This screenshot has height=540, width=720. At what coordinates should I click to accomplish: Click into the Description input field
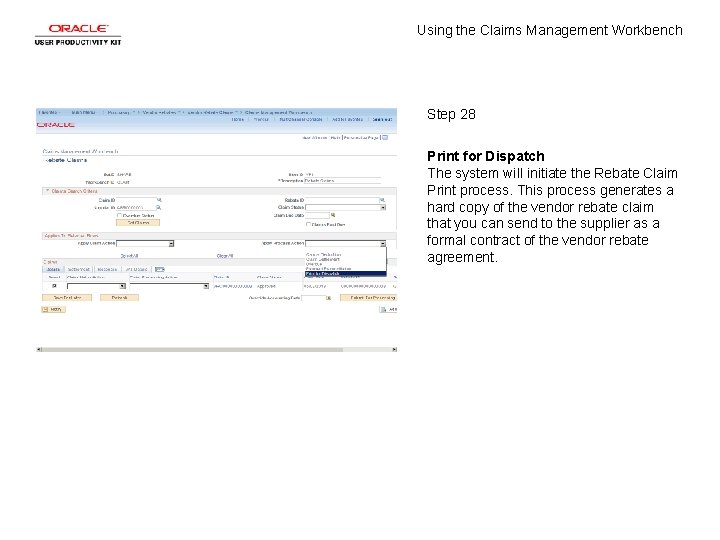pyautogui.click(x=343, y=180)
